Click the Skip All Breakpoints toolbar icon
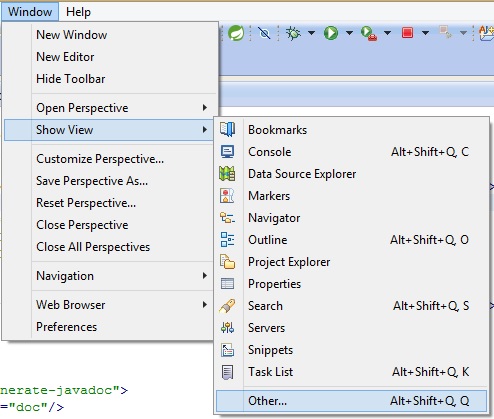 pos(264,33)
